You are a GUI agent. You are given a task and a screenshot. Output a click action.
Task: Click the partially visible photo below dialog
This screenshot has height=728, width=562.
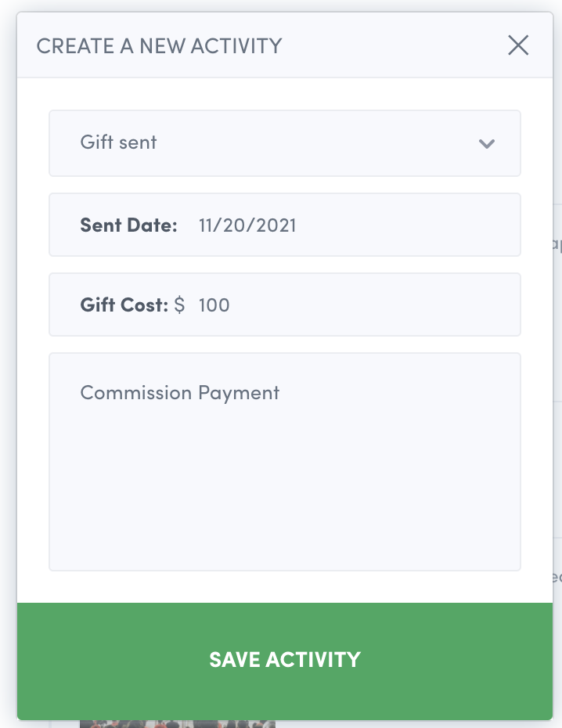tap(177, 724)
